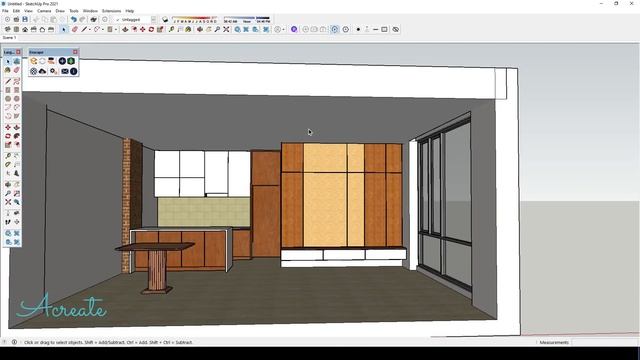Select the Paint Bucket tool in top toolbar

click(188, 29)
